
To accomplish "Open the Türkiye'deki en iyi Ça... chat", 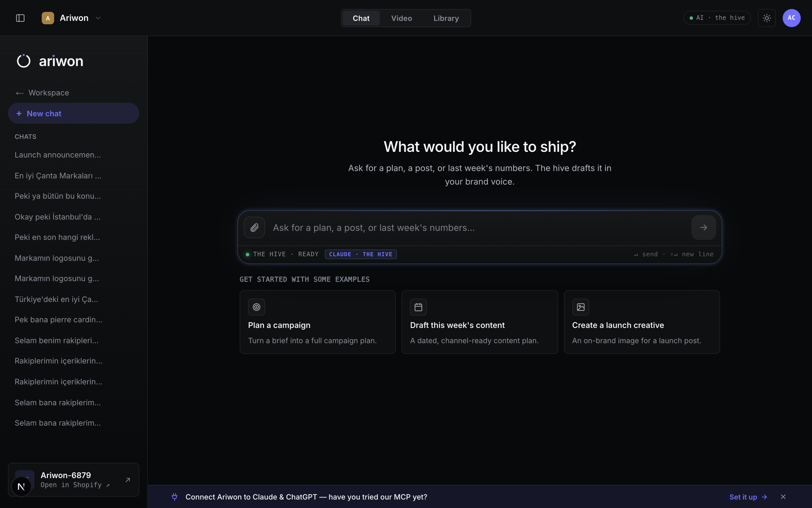I will 56,299.
